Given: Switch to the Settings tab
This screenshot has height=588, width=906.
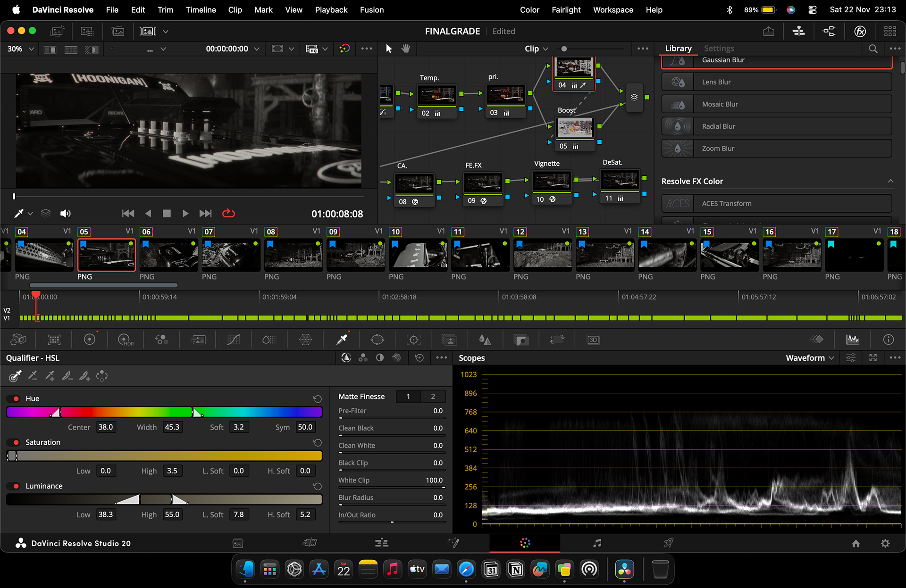Looking at the screenshot, I should pyautogui.click(x=719, y=48).
